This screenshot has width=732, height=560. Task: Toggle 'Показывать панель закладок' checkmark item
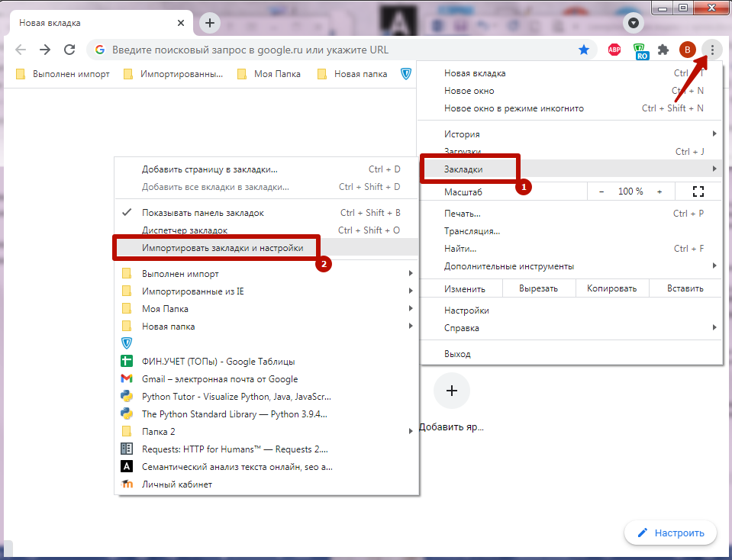tap(208, 213)
